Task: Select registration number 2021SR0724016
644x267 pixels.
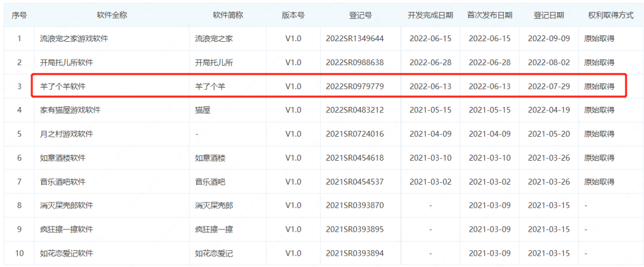Action: [x=355, y=134]
